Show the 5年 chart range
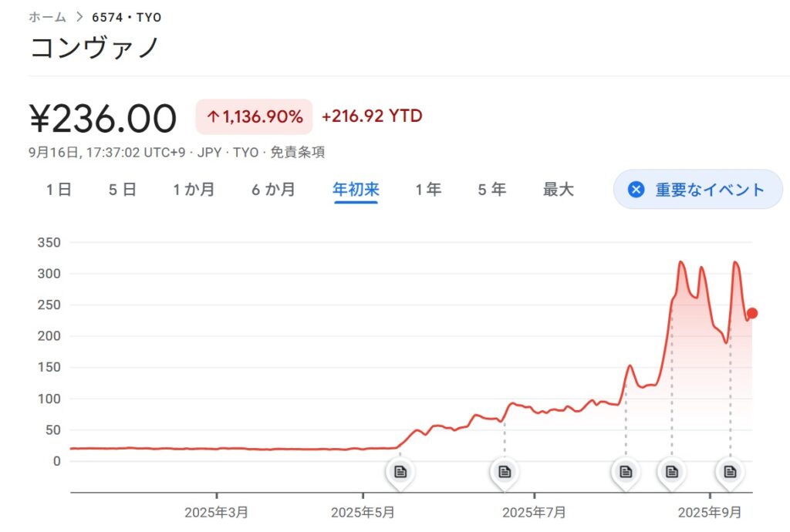 click(x=491, y=190)
